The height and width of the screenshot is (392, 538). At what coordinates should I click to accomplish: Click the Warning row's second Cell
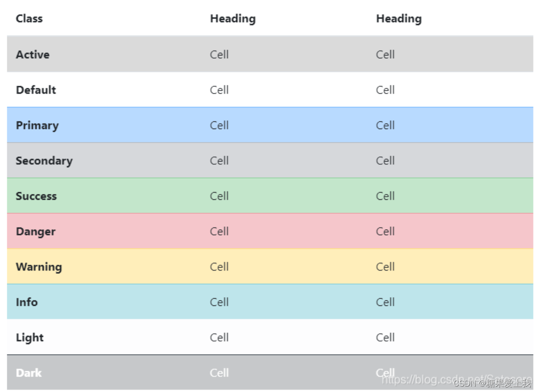pos(385,267)
